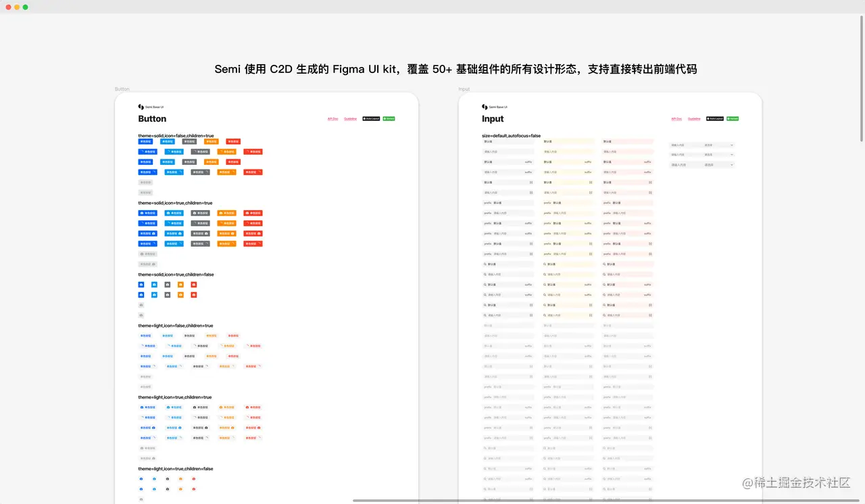Click the green Variant badge in the Input frame
Screen dimensions: 865x504
(x=733, y=118)
